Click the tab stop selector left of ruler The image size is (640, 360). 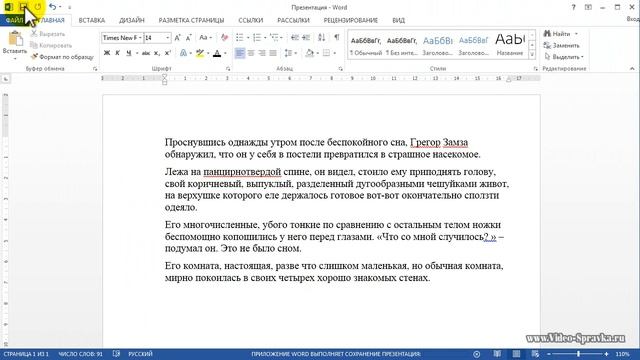(x=6, y=78)
